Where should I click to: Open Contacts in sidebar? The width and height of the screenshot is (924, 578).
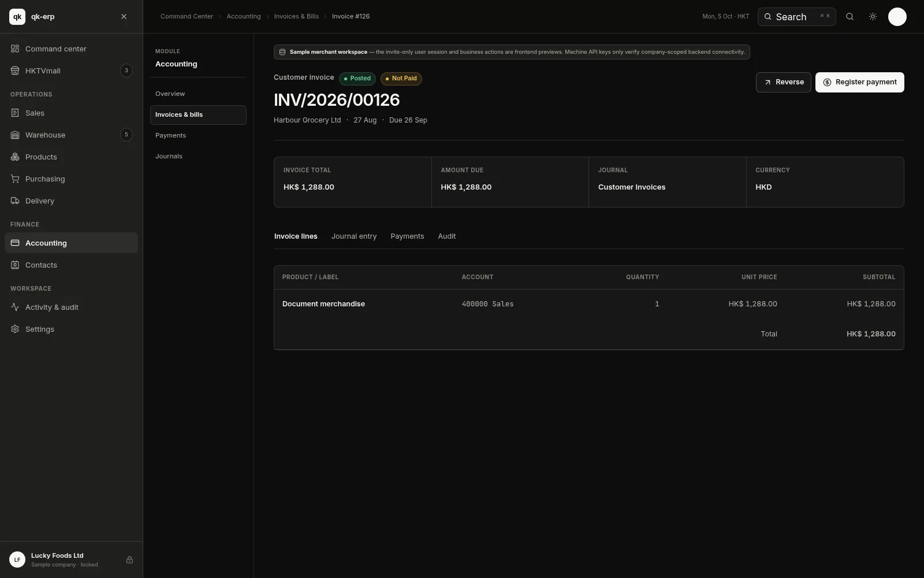point(71,265)
